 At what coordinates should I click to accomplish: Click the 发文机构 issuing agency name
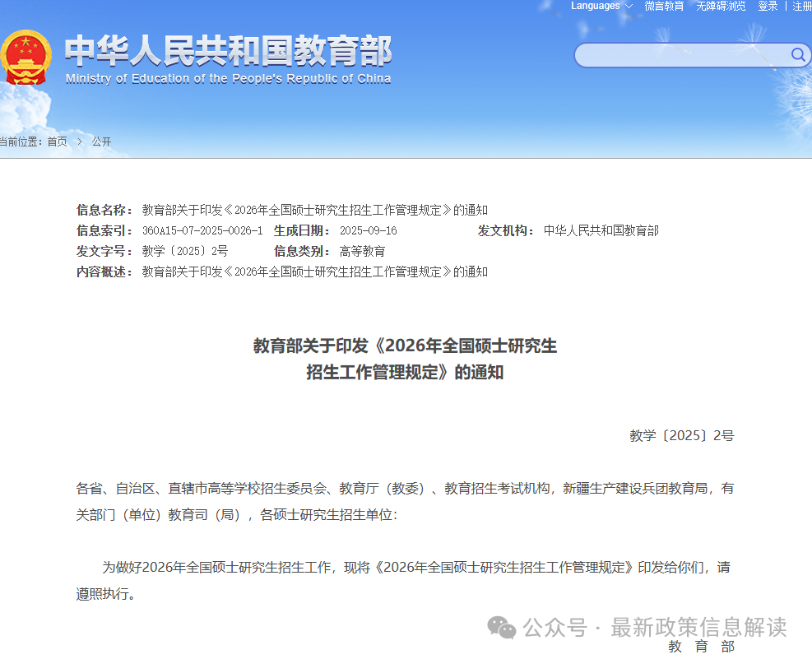click(603, 230)
